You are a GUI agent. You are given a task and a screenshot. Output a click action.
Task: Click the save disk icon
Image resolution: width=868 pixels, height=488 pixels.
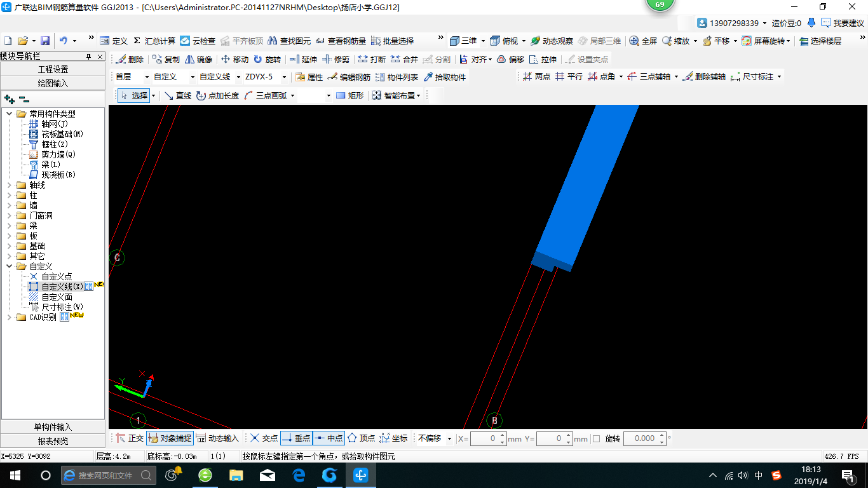pos(44,41)
